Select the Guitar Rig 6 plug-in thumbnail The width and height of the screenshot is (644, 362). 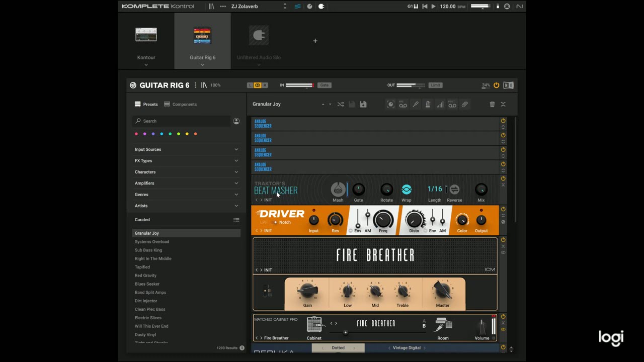click(x=202, y=35)
